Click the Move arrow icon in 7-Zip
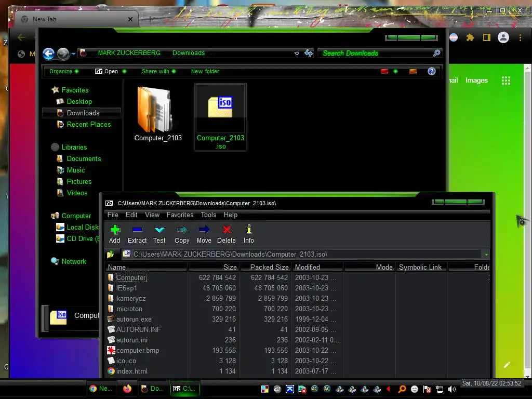The width and height of the screenshot is (532, 399). [x=204, y=230]
